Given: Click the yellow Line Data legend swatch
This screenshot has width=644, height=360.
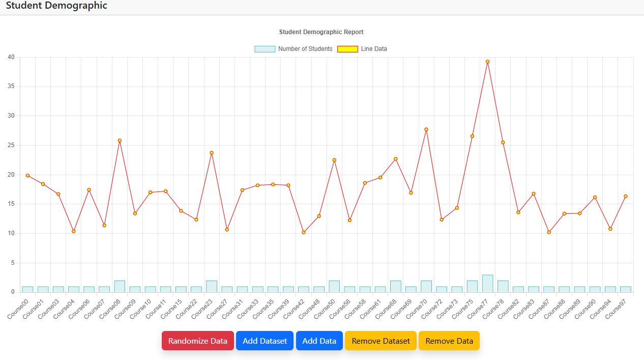Looking at the screenshot, I should 347,49.
